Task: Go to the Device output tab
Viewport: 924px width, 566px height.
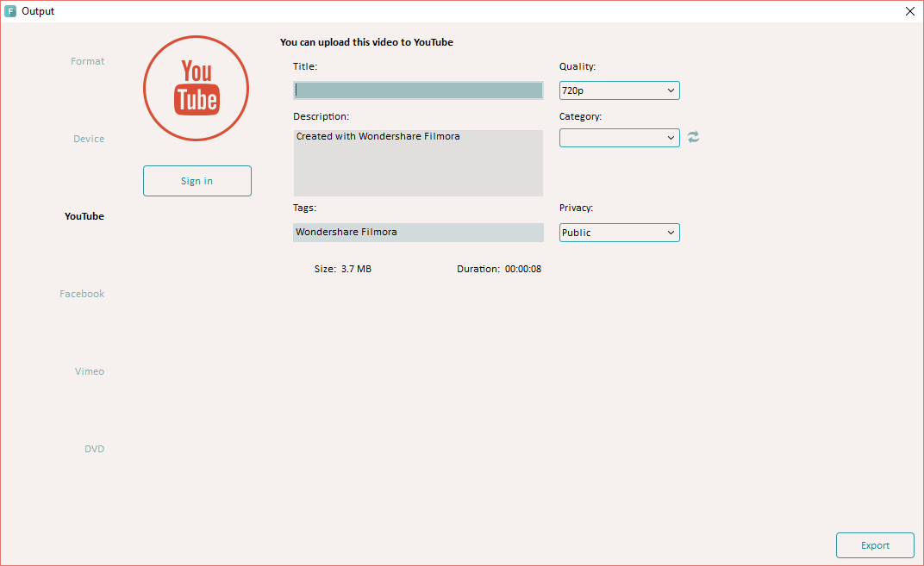Action: click(x=88, y=139)
